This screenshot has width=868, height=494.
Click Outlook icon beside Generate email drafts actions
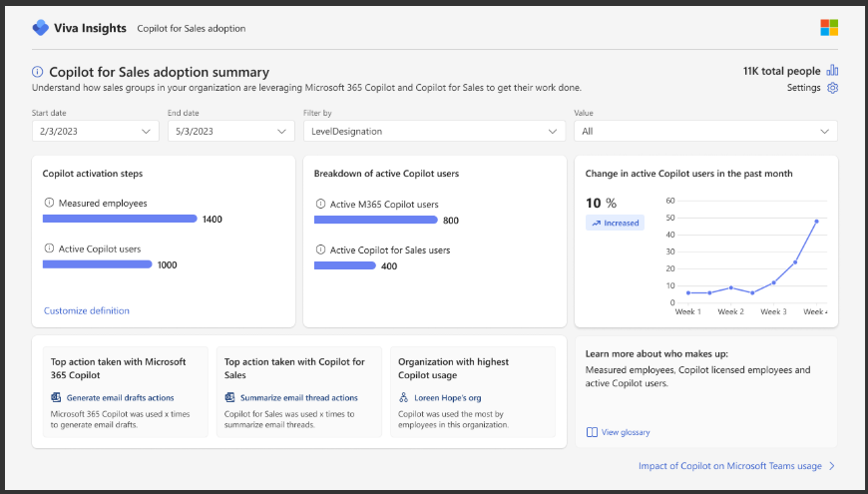click(56, 397)
